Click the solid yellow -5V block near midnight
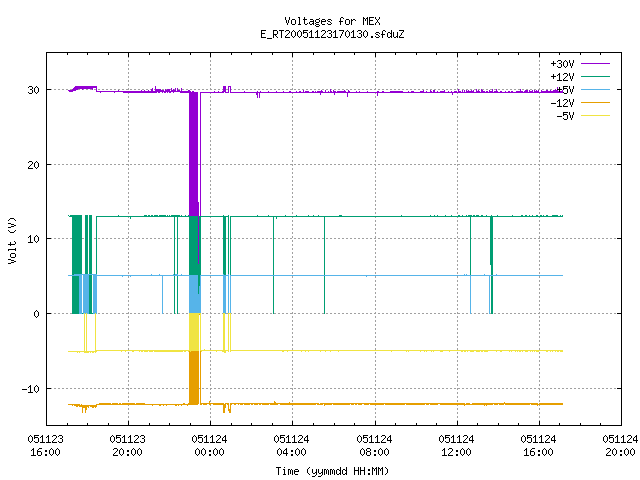This screenshot has width=640, height=480. [x=194, y=332]
